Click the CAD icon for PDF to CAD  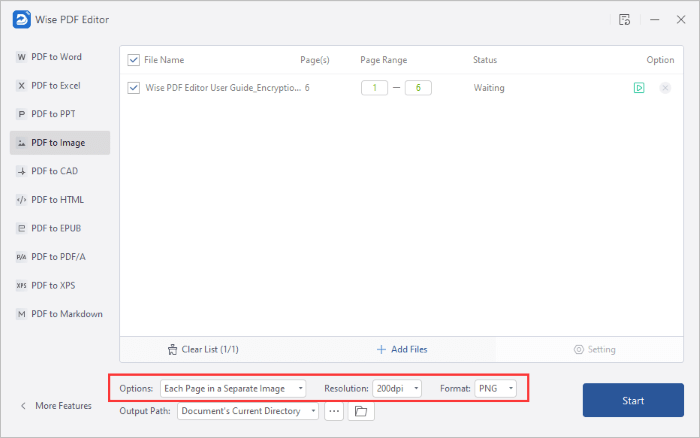click(21, 171)
